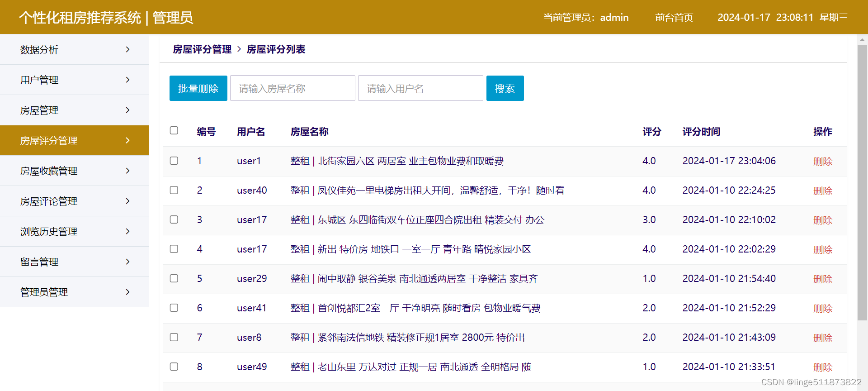
Task: Delete user29's rating via 删除
Action: click(823, 279)
